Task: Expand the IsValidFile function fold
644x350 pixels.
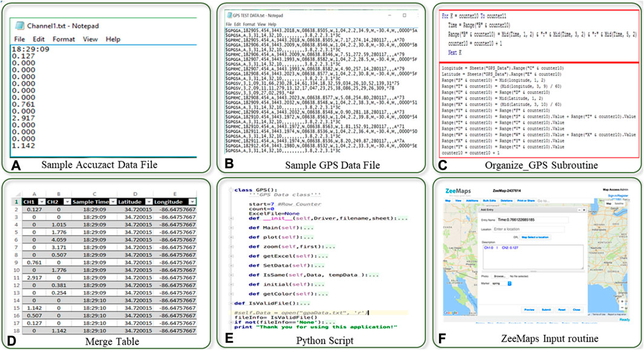Action: tap(232, 303)
